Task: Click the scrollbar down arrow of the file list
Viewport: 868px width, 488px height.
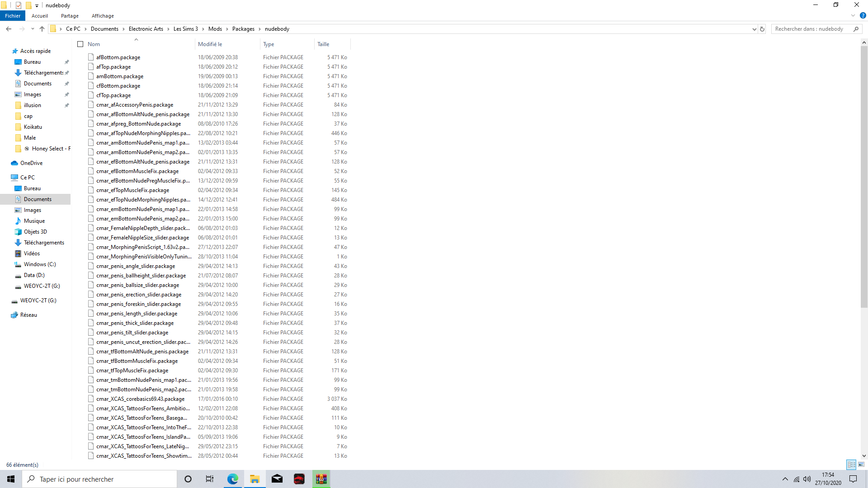Action: point(864,456)
